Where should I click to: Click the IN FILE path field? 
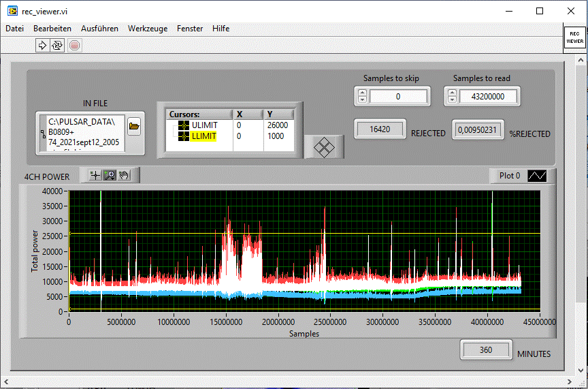point(86,134)
